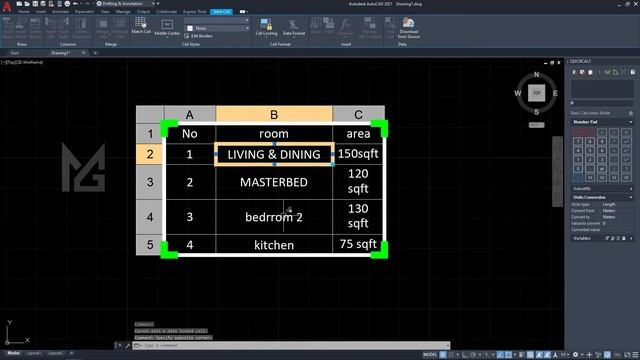Click the AutoCAD application logo button
The image size is (640, 360).
[7, 6]
